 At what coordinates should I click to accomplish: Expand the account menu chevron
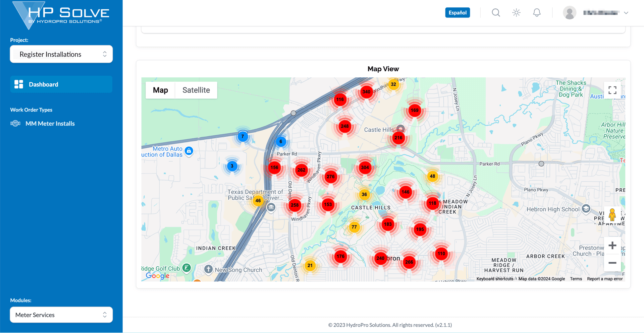[x=627, y=12]
